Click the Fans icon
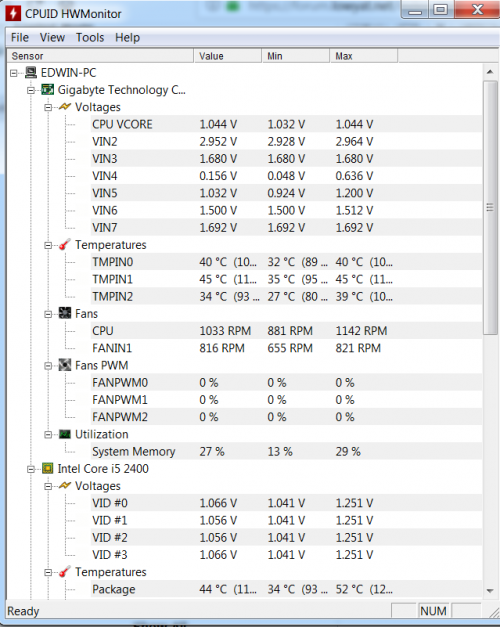Screen dimensions: 500x627 (65, 313)
